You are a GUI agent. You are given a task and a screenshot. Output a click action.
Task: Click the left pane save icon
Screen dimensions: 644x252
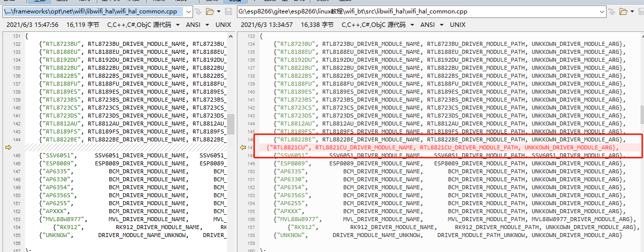tap(228, 11)
